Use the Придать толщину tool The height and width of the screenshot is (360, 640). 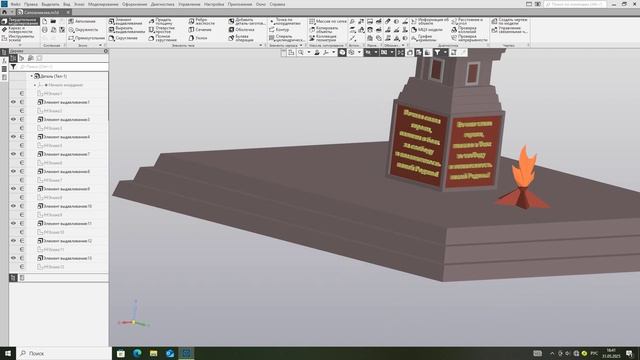click(x=161, y=21)
